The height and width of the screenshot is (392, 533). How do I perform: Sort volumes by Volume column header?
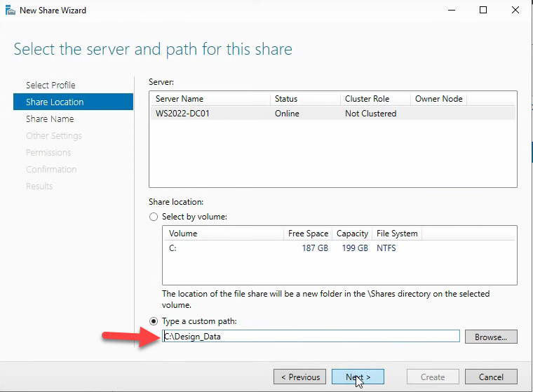pos(223,234)
